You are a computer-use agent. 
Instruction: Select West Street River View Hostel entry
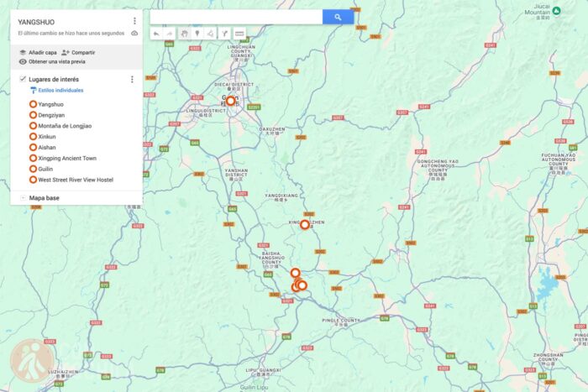click(x=76, y=180)
